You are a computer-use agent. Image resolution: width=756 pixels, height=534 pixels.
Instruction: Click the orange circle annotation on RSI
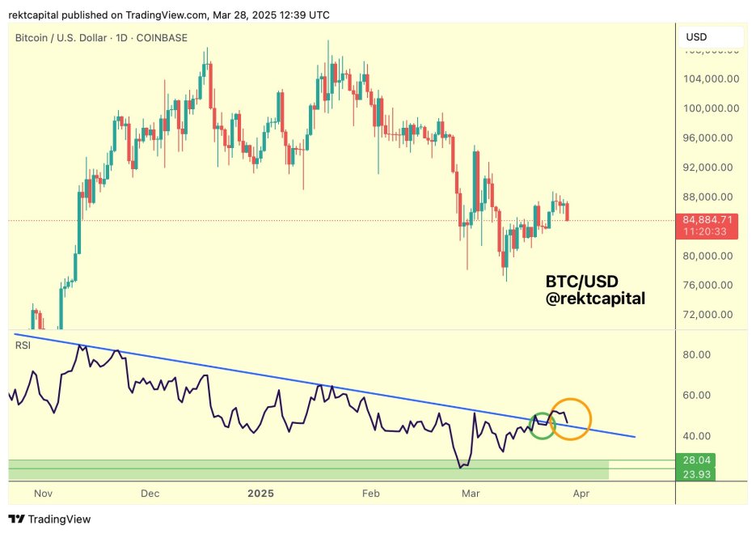click(x=570, y=419)
